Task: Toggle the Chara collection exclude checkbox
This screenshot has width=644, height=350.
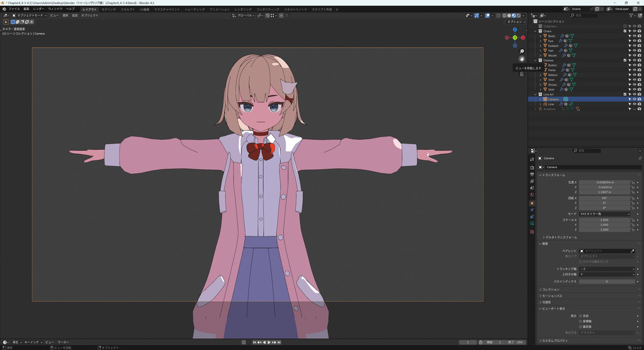Action: [x=625, y=31]
